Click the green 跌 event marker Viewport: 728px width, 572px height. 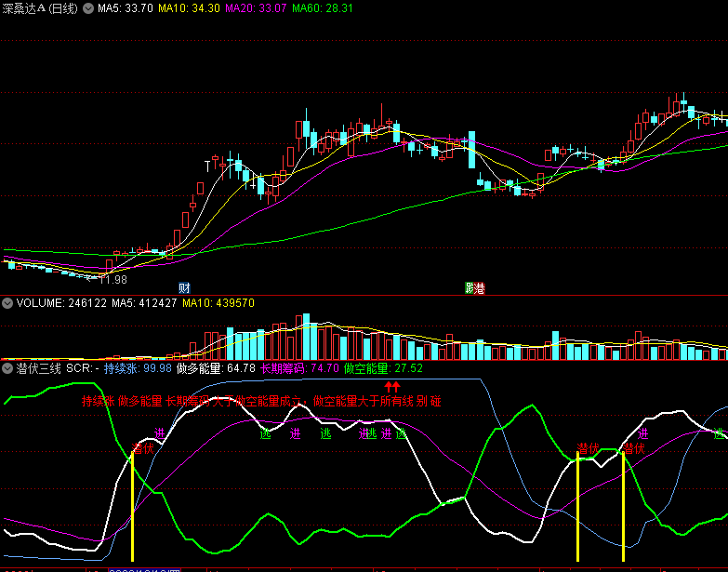470,288
